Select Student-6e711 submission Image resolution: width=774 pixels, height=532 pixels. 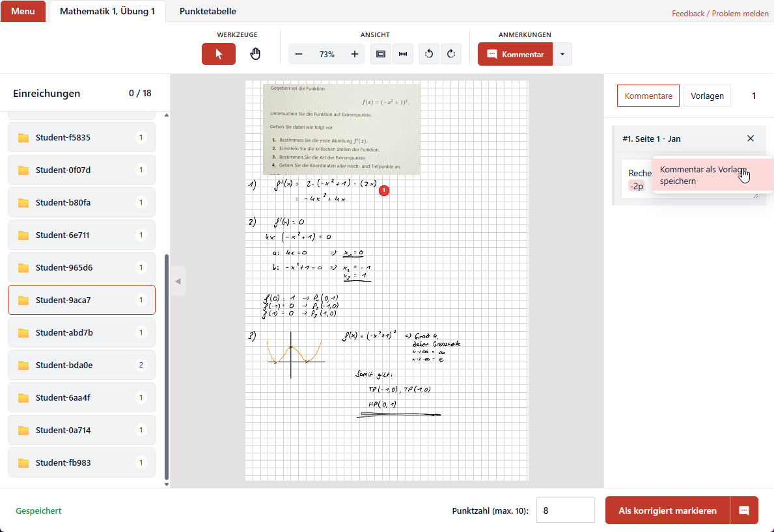[81, 235]
